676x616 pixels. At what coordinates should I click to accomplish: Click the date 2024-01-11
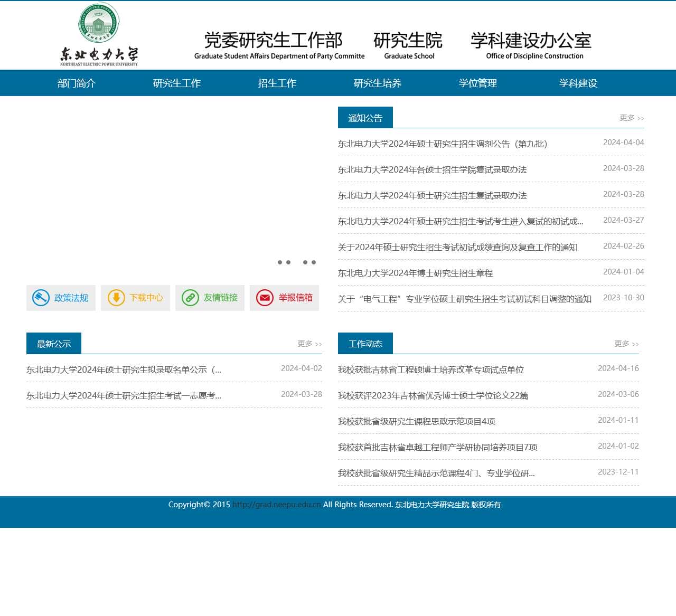(x=618, y=420)
